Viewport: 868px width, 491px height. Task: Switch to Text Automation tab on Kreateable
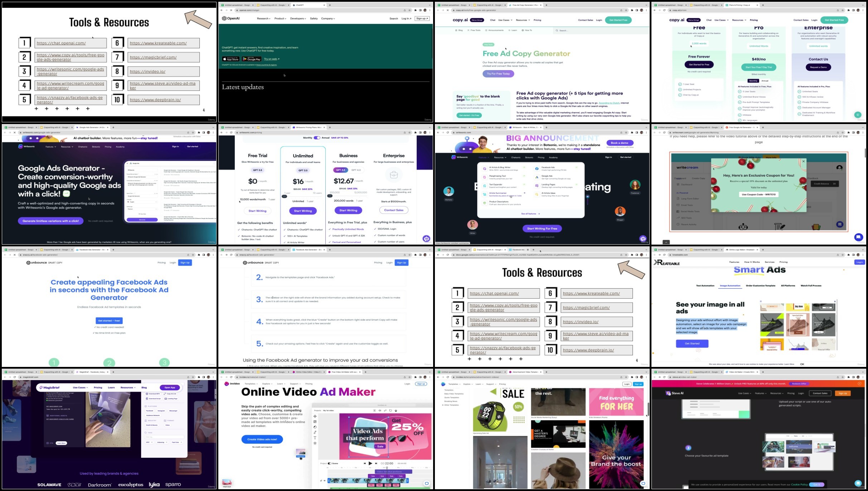tap(705, 286)
